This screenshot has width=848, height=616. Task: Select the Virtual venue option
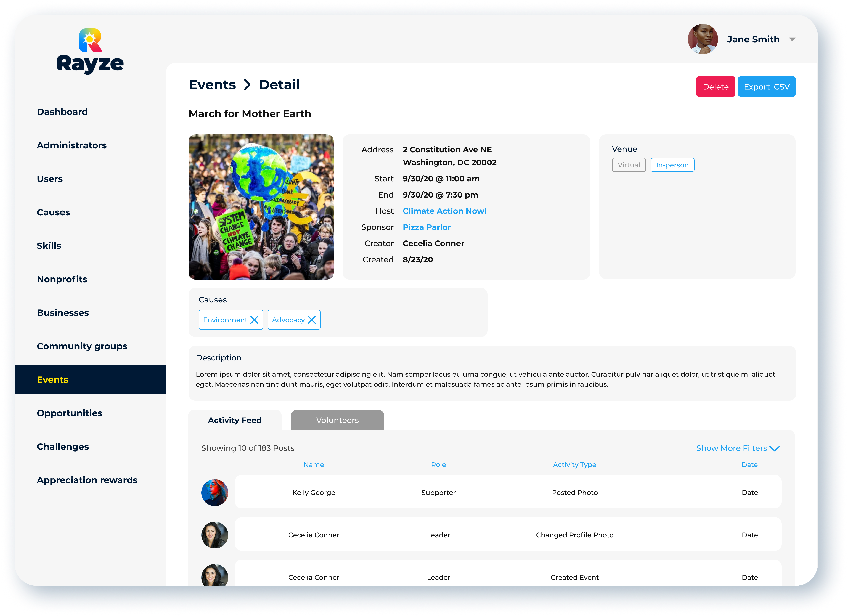coord(629,165)
